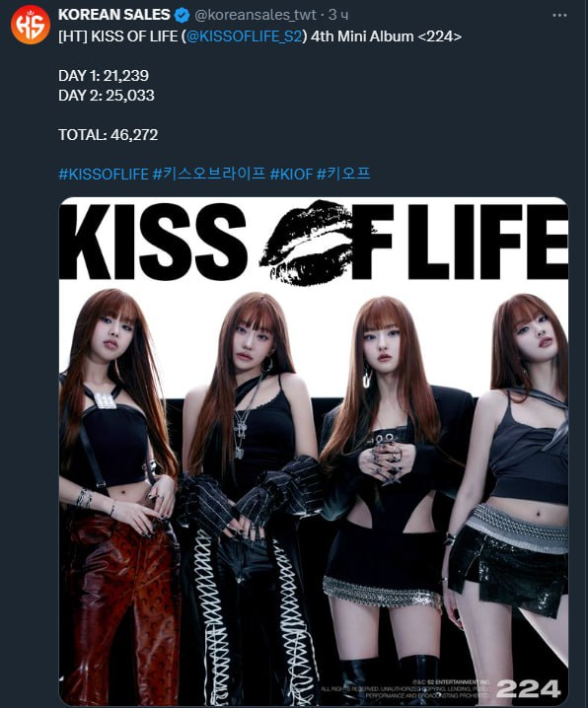The image size is (588, 708).
Task: Click the 3 ч timestamp link
Action: (x=338, y=15)
